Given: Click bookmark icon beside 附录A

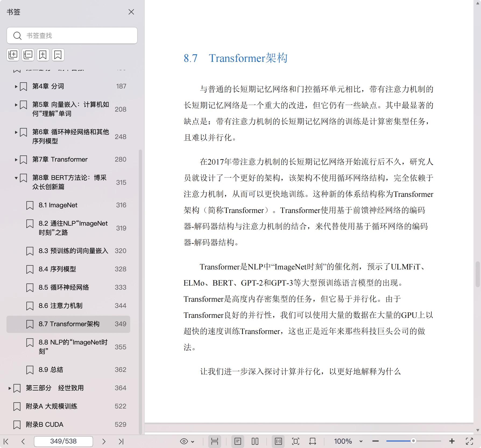Looking at the screenshot, I should (x=17, y=407).
